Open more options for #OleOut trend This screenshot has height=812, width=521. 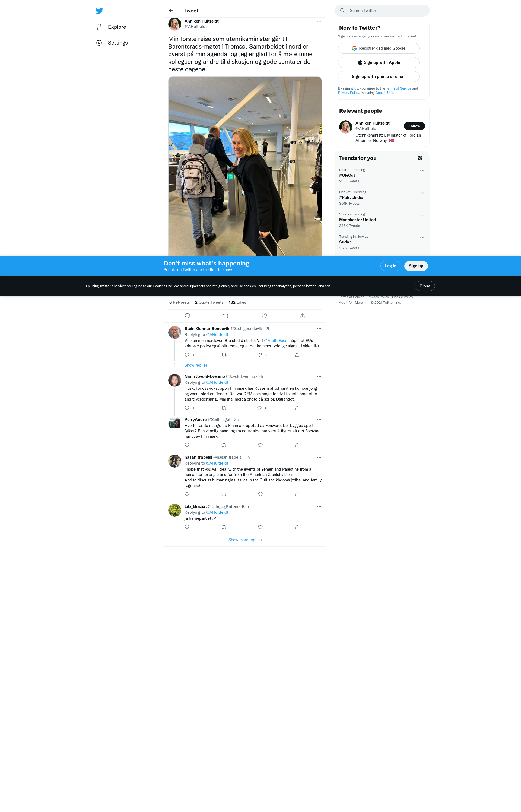[422, 171]
